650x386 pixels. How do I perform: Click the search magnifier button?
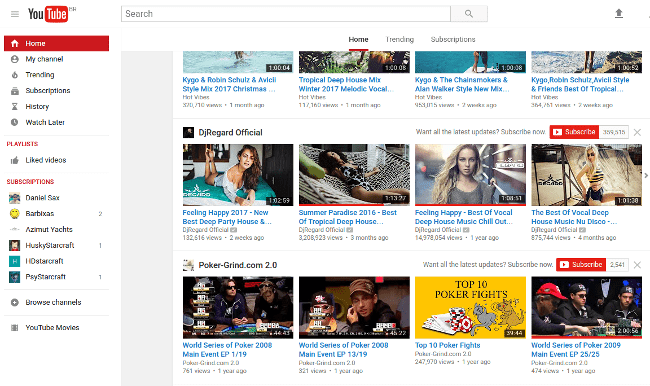click(x=469, y=14)
